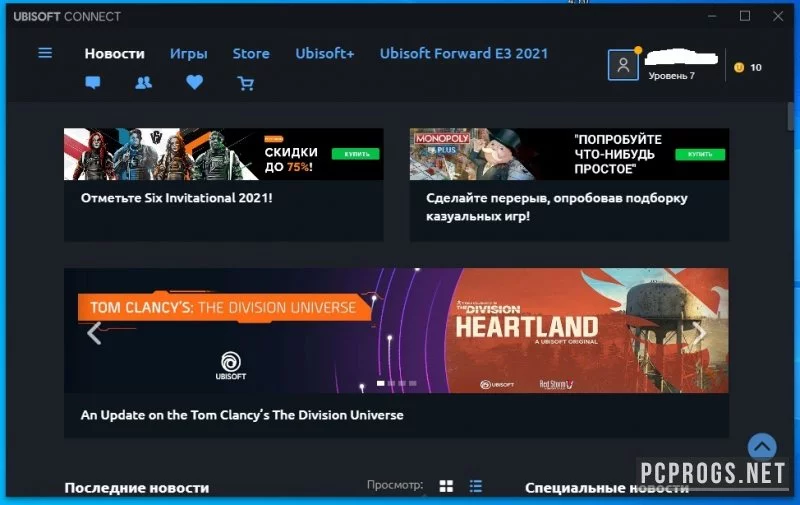
Task: Click the Monopoly Plus banner image
Action: [x=569, y=154]
